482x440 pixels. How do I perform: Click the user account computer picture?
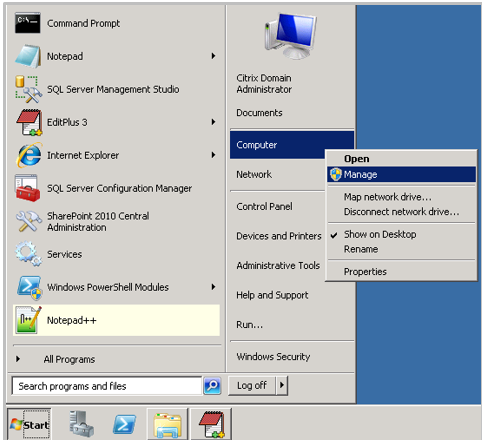tap(290, 36)
